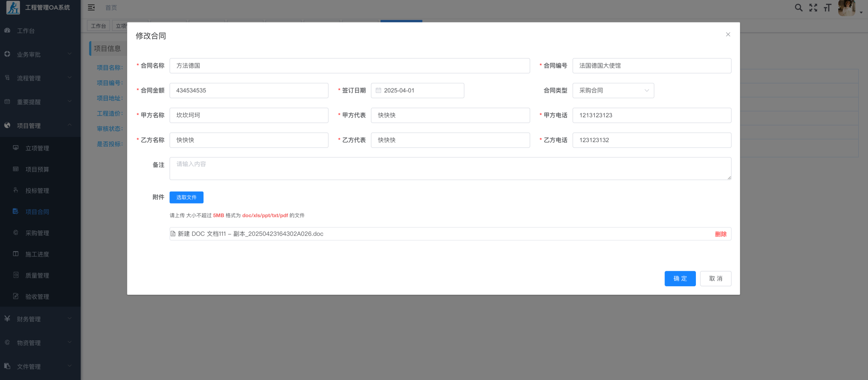
Task: Open the font size setting icon
Action: 827,8
